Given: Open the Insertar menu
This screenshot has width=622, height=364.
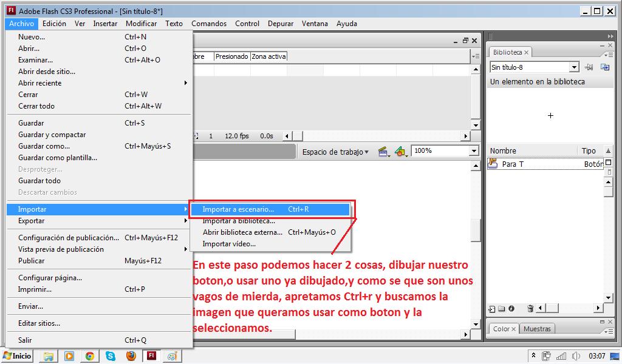Looking at the screenshot, I should click(105, 24).
